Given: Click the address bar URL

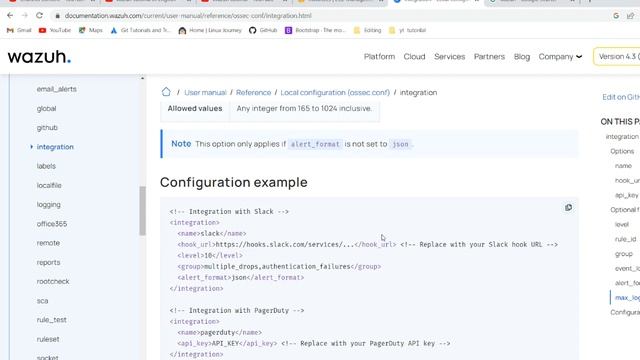Looking at the screenshot, I should (x=188, y=16).
